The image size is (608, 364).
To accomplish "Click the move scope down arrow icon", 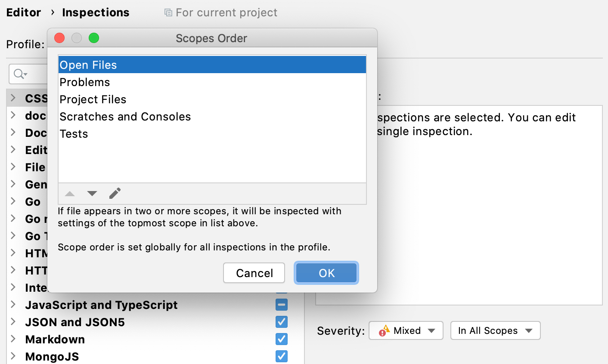I will [92, 194].
